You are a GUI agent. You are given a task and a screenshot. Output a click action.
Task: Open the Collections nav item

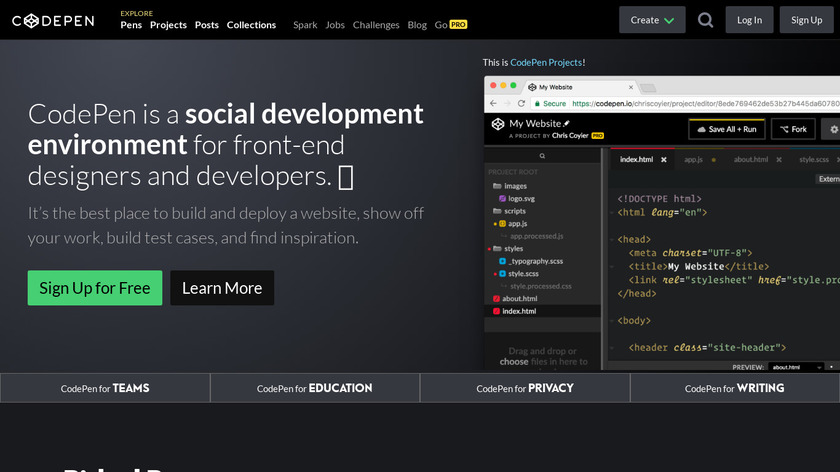click(x=251, y=25)
